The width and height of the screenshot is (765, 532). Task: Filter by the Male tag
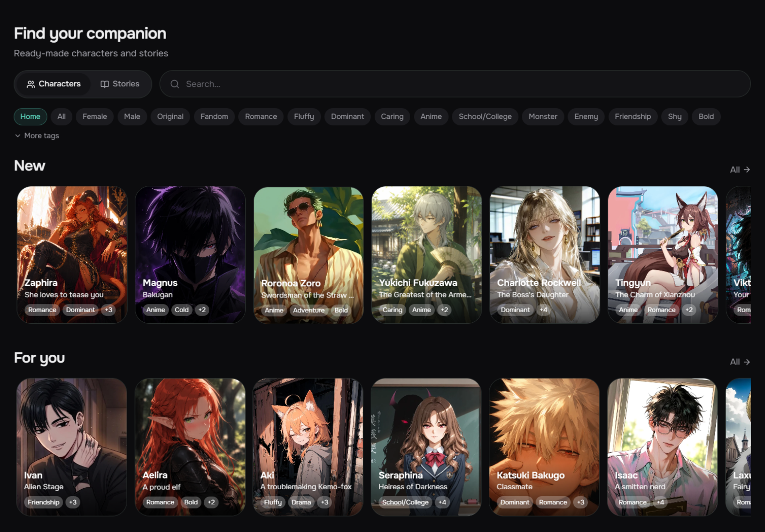coord(132,116)
